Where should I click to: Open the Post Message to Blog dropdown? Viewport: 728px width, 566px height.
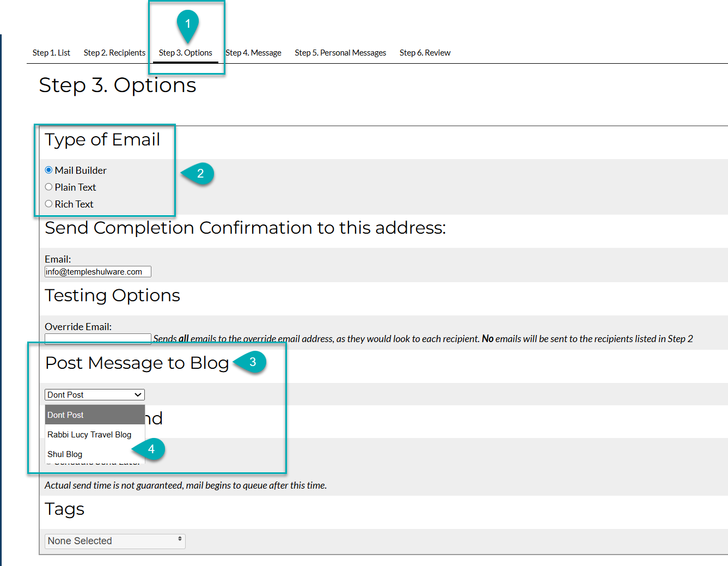tap(95, 394)
